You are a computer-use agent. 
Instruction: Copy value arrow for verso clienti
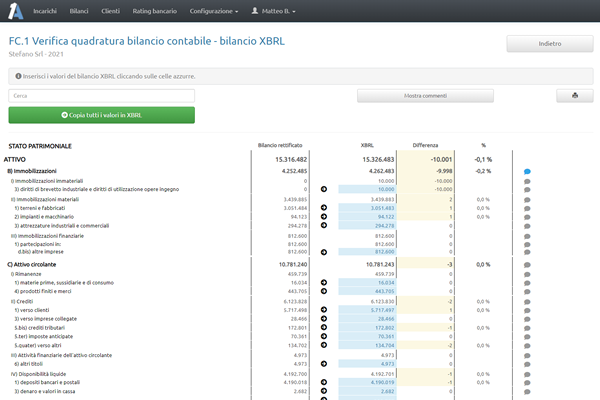tap(324, 310)
